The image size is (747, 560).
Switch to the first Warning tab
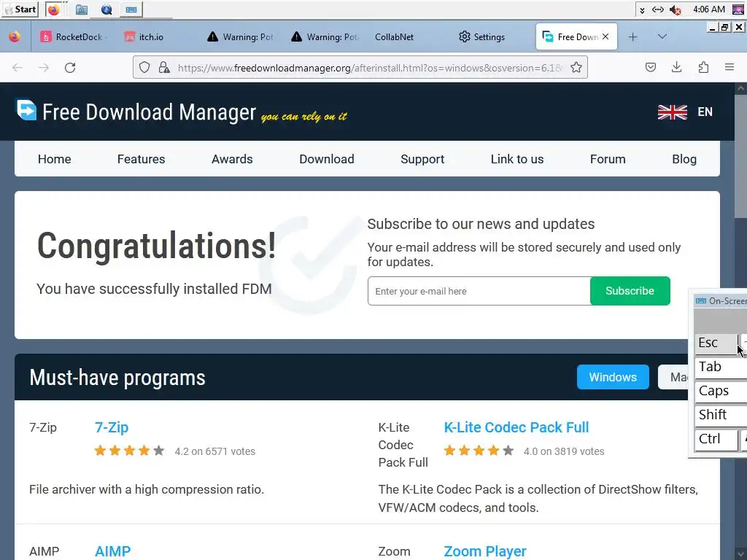[x=241, y=36]
